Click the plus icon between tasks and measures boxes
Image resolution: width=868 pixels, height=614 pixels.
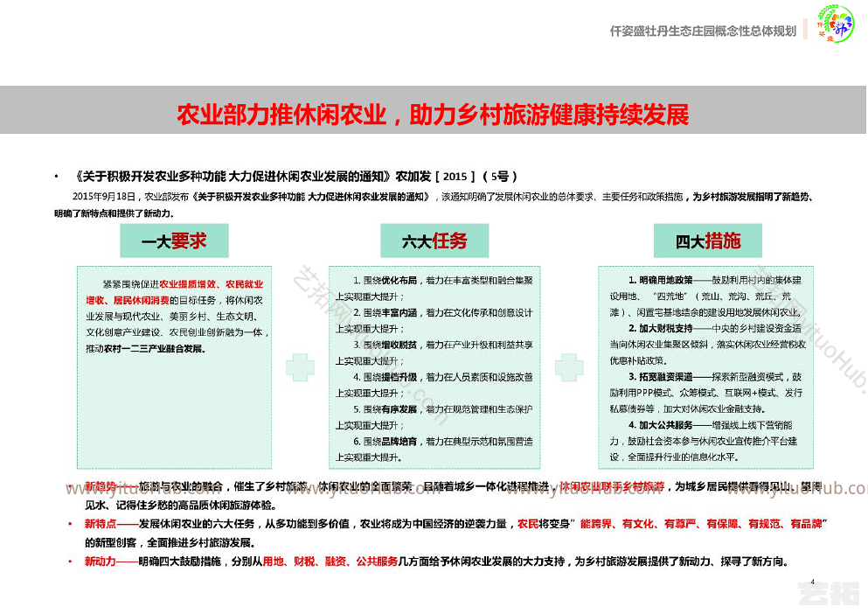[x=569, y=367]
